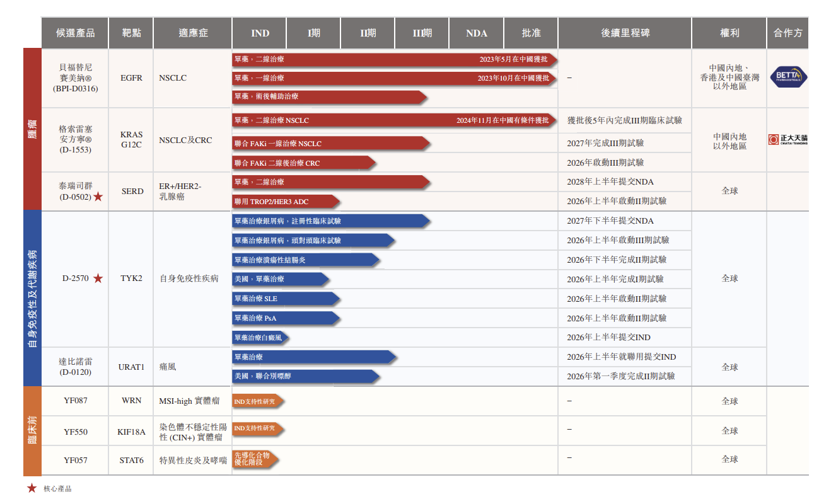Select the MSI-high 實體瘤 indication
Image resolution: width=831 pixels, height=504 pixels.
pyautogui.click(x=189, y=401)
